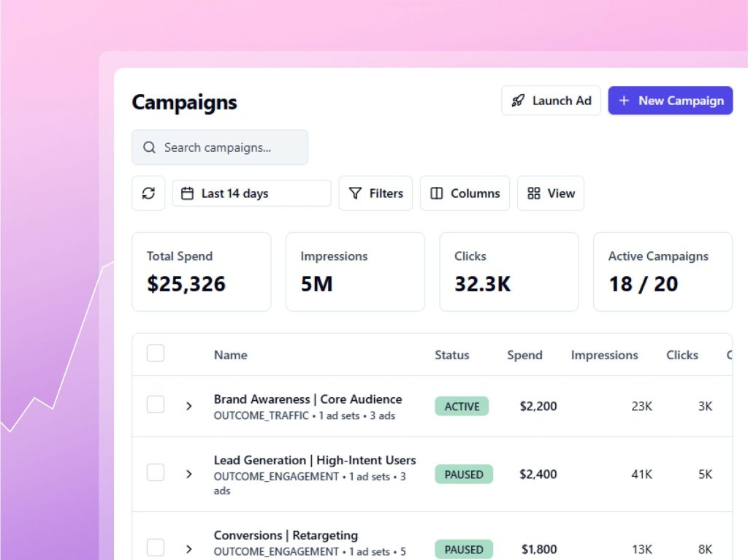This screenshot has height=560, width=748.
Task: Click the Columns layout icon
Action: point(437,193)
